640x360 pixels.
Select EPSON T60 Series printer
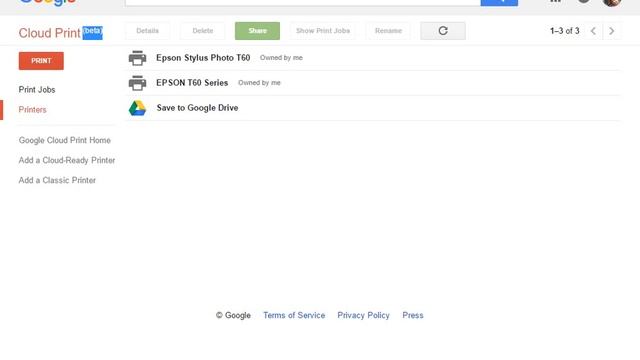373,83
